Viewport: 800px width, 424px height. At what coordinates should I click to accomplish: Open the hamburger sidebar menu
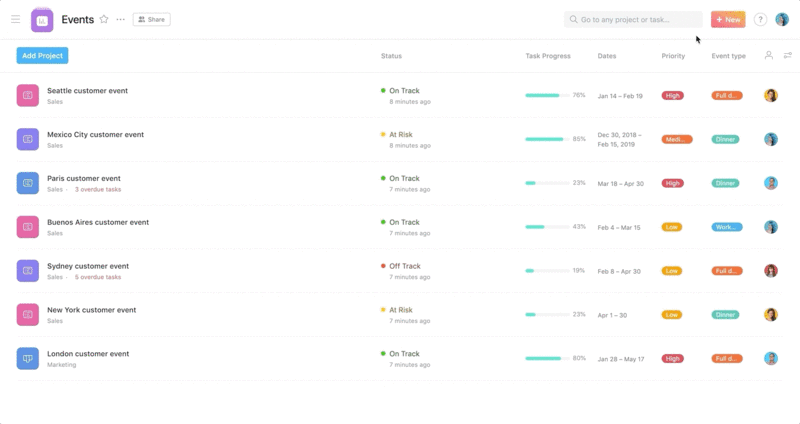click(x=15, y=19)
